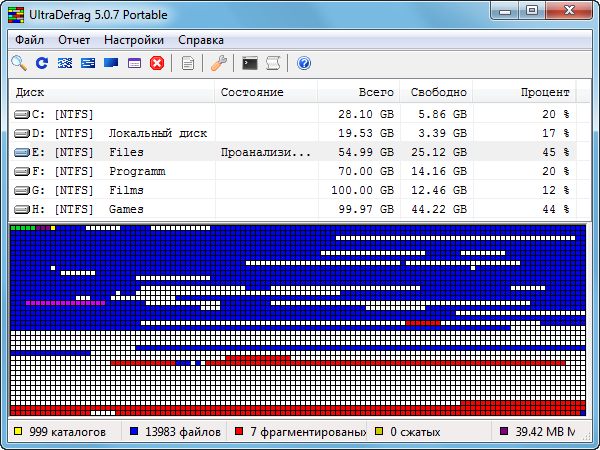Open the Настройки menu
Screen dimensions: 600x450
(134, 40)
